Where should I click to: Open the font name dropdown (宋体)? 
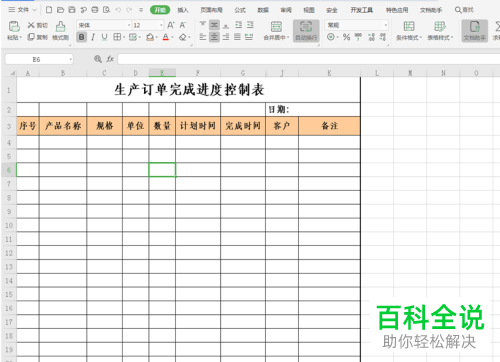click(129, 25)
